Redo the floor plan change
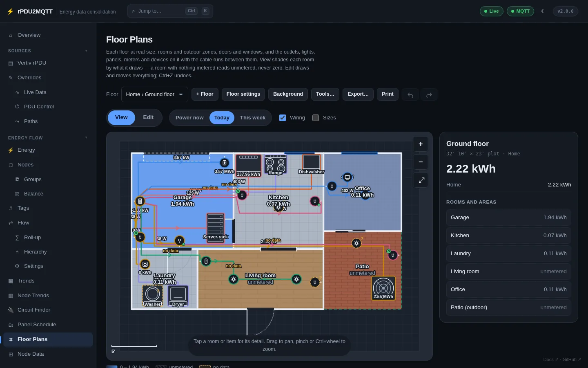Screen dimensions: 588x368 click(429, 95)
